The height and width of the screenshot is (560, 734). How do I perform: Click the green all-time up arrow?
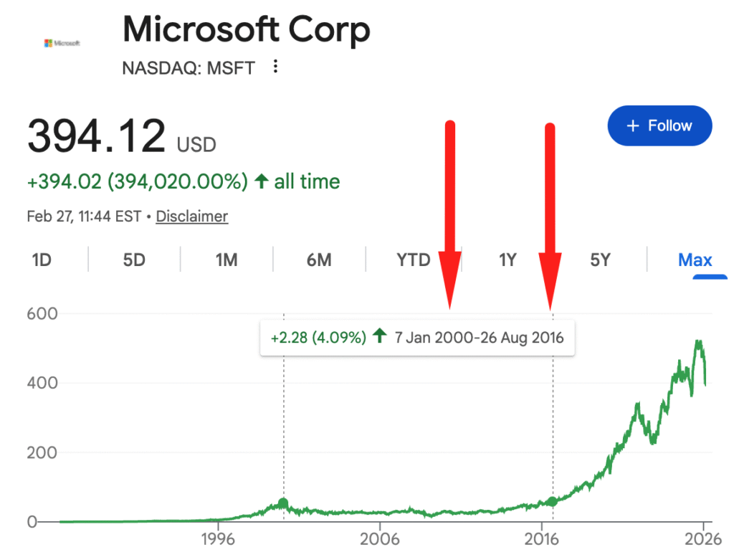[261, 181]
